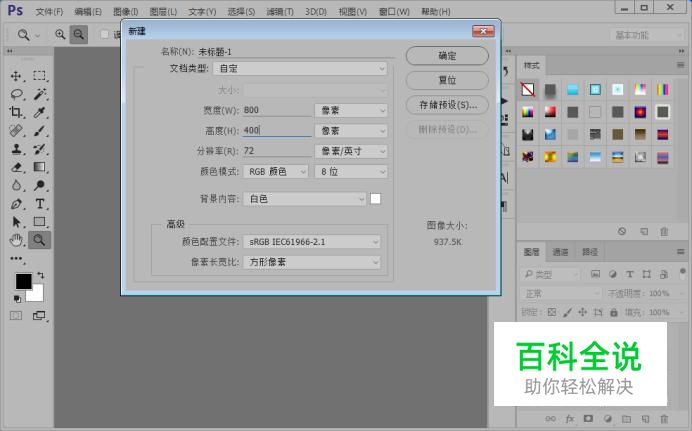Screen dimensions: 692x431
Task: Click the 分辨率 input field
Action: tap(277, 151)
